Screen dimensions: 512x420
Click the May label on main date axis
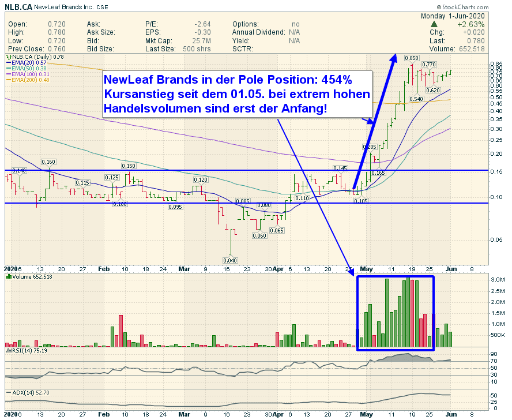366,269
